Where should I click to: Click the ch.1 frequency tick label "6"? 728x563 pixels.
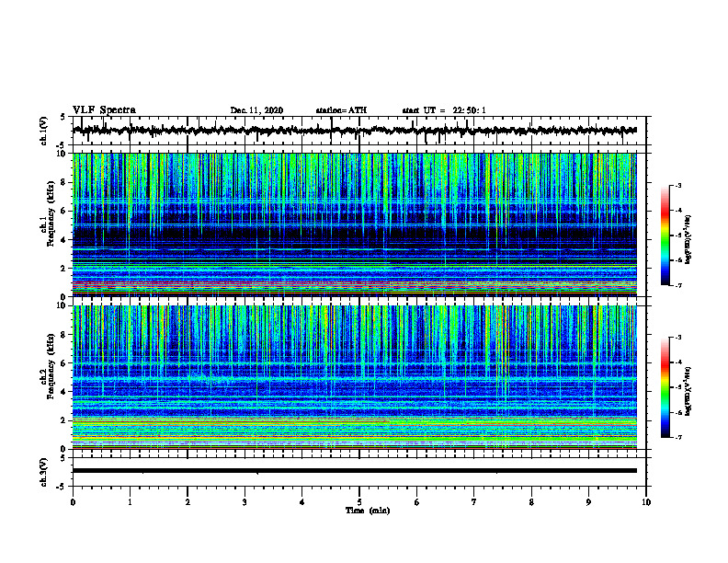tap(64, 212)
